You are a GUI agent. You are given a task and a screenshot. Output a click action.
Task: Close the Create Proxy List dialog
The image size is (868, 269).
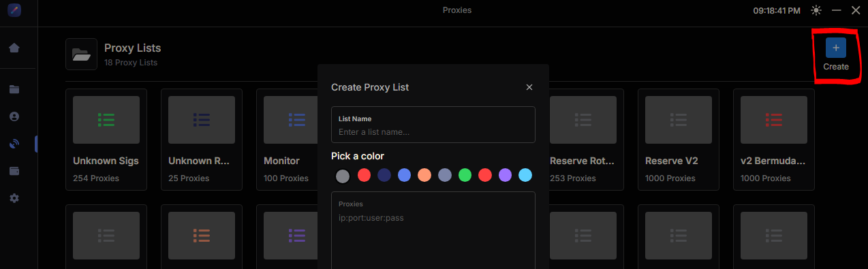tap(529, 87)
